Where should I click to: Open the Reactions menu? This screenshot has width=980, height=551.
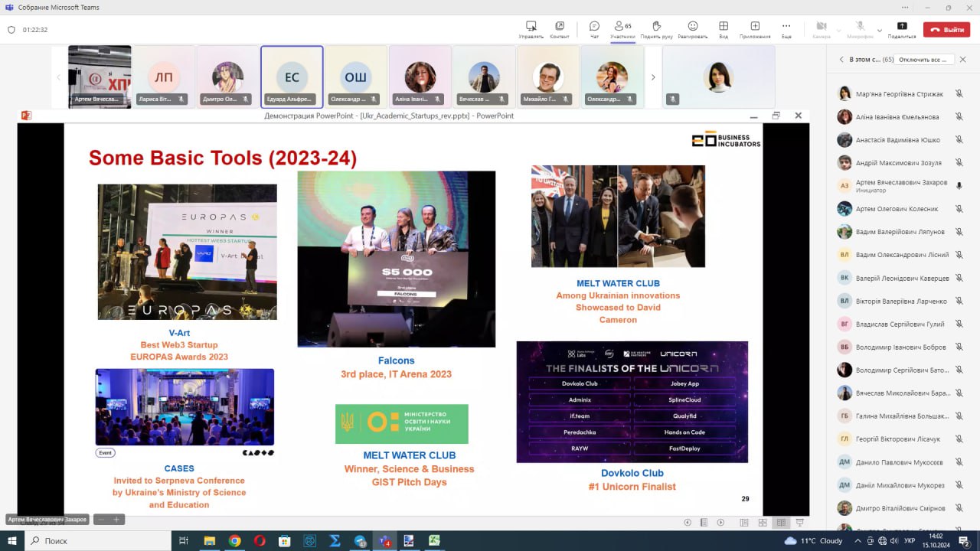(692, 29)
